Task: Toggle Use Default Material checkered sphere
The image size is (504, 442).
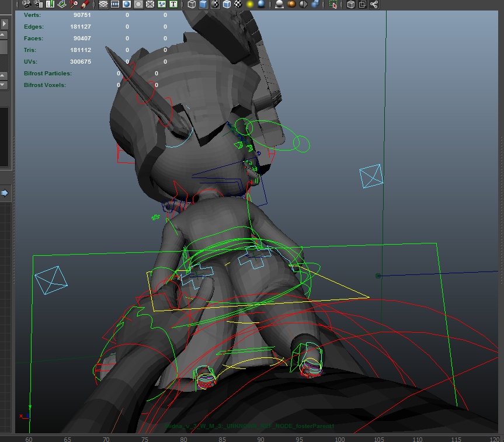Action: pos(215,4)
